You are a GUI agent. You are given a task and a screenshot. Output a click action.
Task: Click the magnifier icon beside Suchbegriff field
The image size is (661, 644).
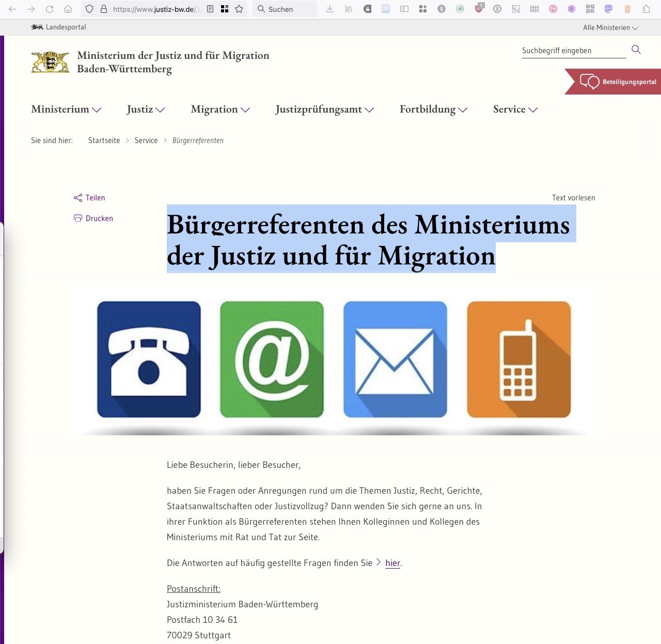click(x=636, y=50)
